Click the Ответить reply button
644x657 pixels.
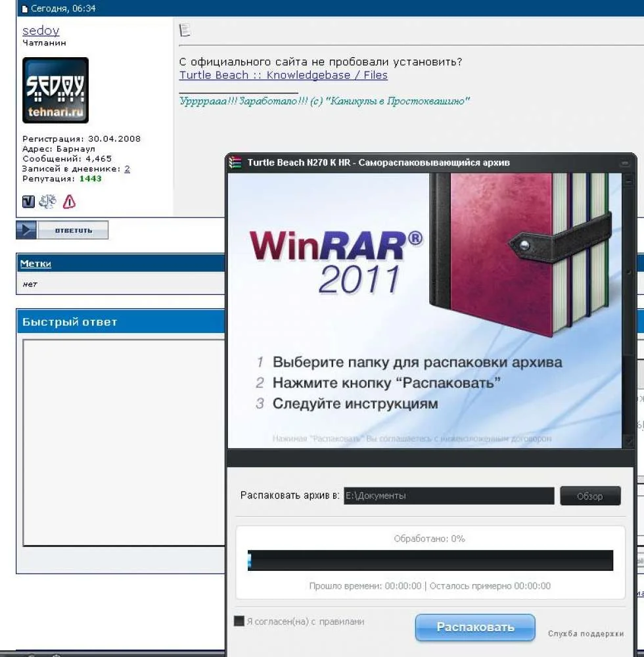pyautogui.click(x=74, y=230)
